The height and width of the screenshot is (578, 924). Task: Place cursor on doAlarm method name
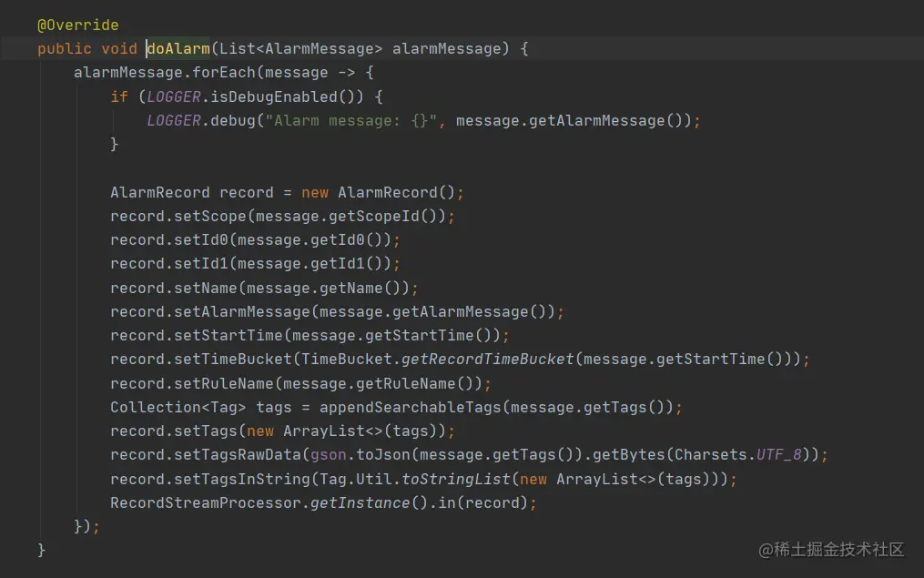tap(178, 48)
